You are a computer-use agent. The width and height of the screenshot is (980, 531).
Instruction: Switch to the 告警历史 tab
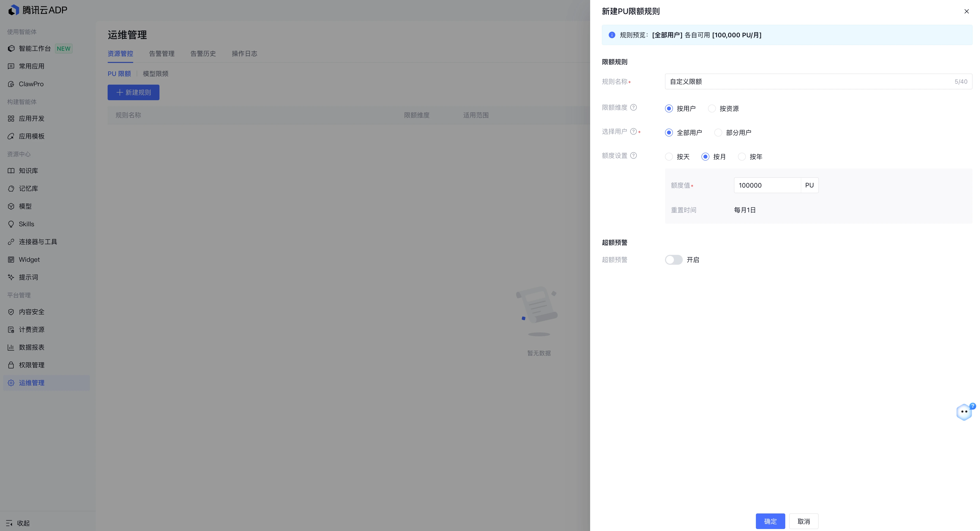203,54
